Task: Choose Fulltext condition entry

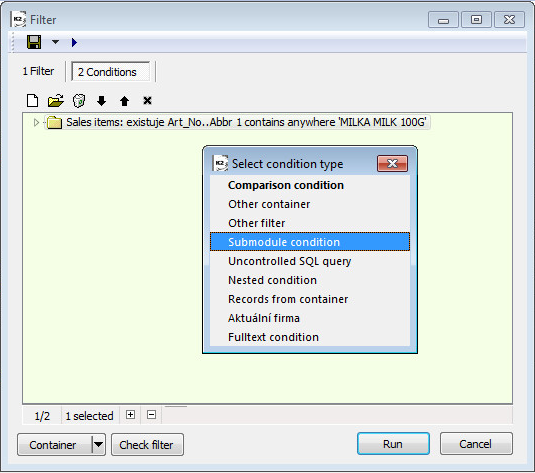Action: (310, 337)
